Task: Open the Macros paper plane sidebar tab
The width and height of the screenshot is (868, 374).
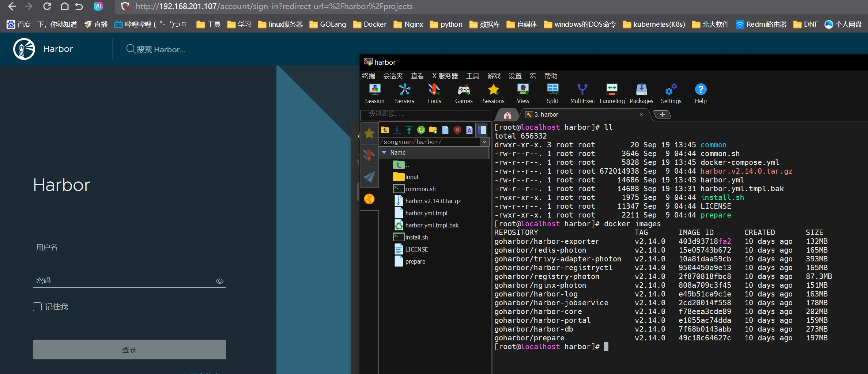Action: (369, 177)
